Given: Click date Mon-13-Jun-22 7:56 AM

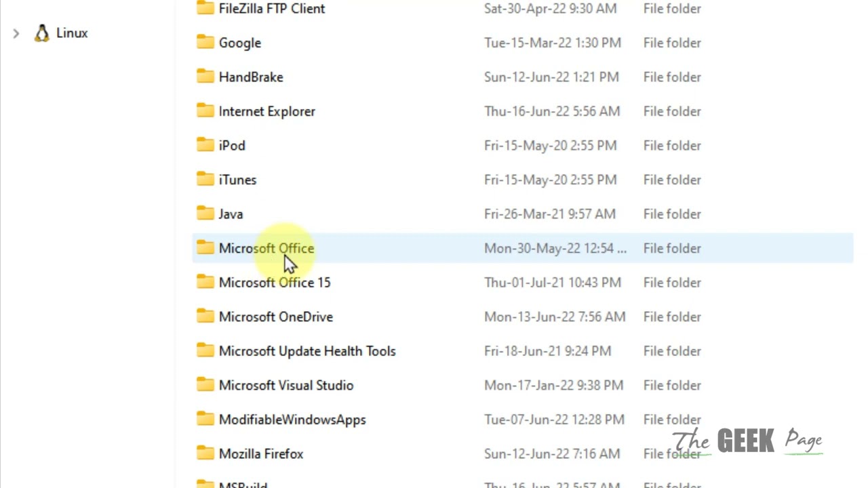Looking at the screenshot, I should [x=555, y=317].
